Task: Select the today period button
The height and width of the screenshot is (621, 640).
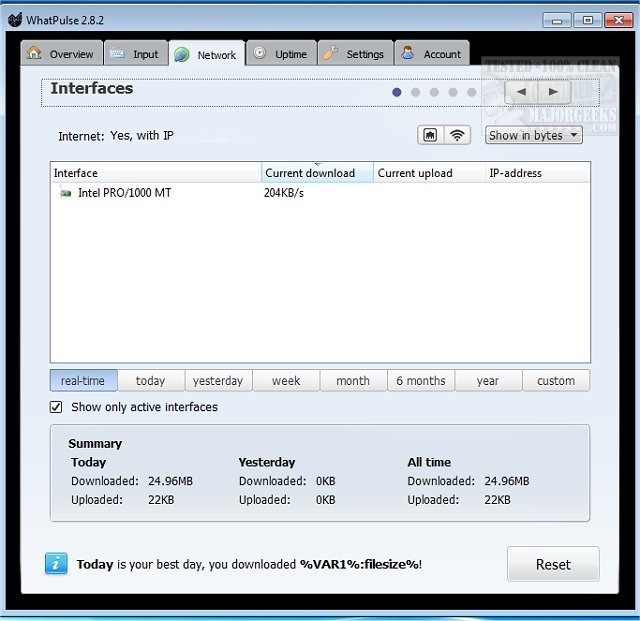Action: coord(151,381)
